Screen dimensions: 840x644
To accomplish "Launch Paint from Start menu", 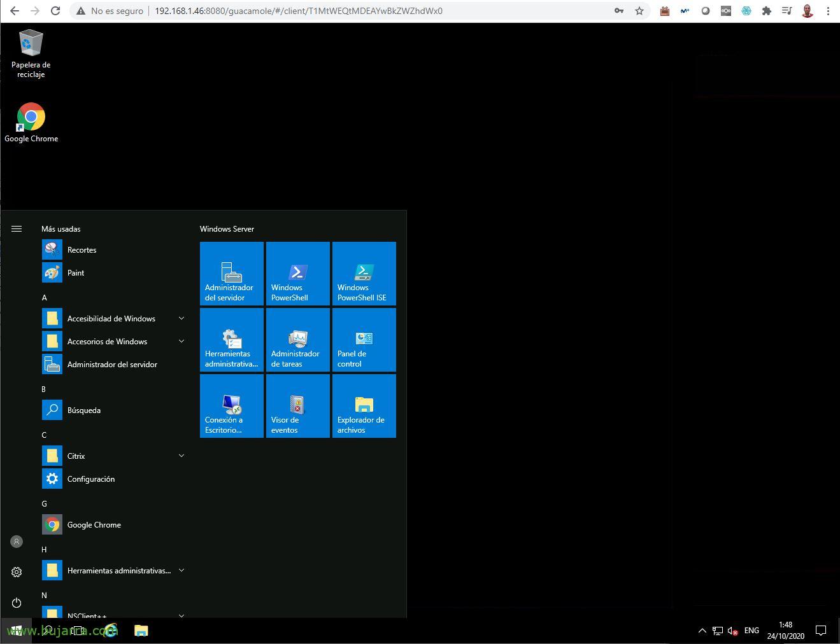I will click(113, 272).
